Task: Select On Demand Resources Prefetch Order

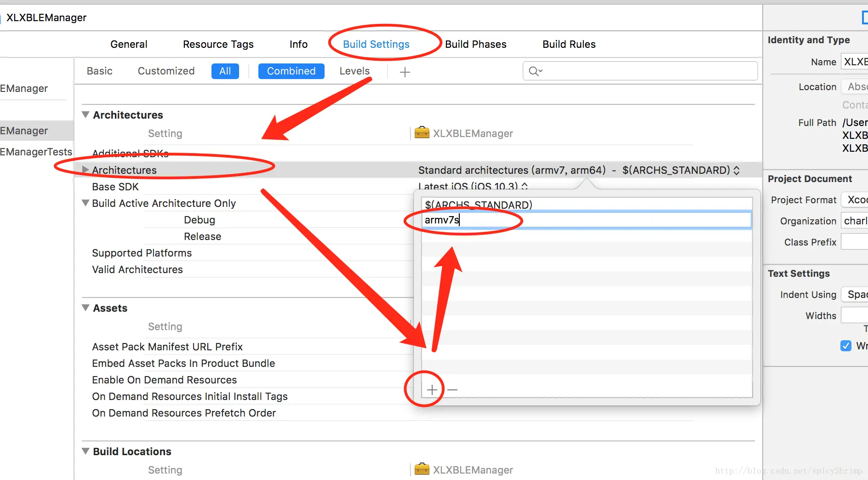Action: click(x=184, y=413)
